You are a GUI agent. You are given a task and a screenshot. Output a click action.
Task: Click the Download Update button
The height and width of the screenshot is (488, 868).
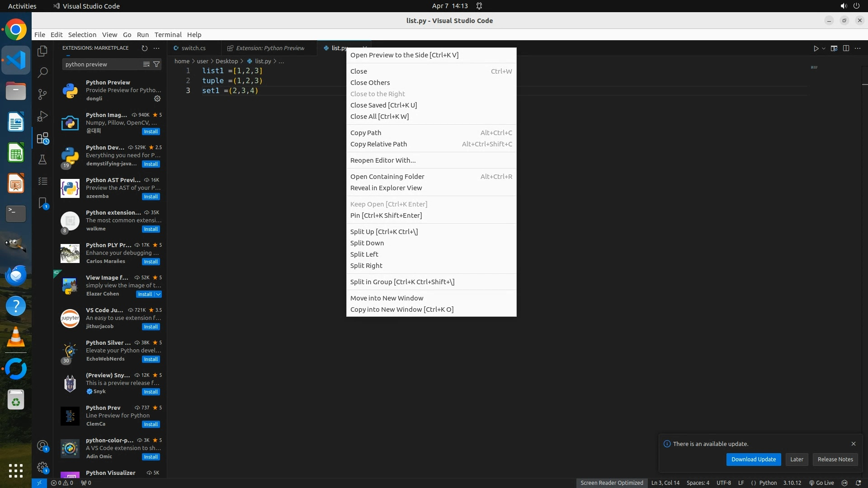[753, 460]
